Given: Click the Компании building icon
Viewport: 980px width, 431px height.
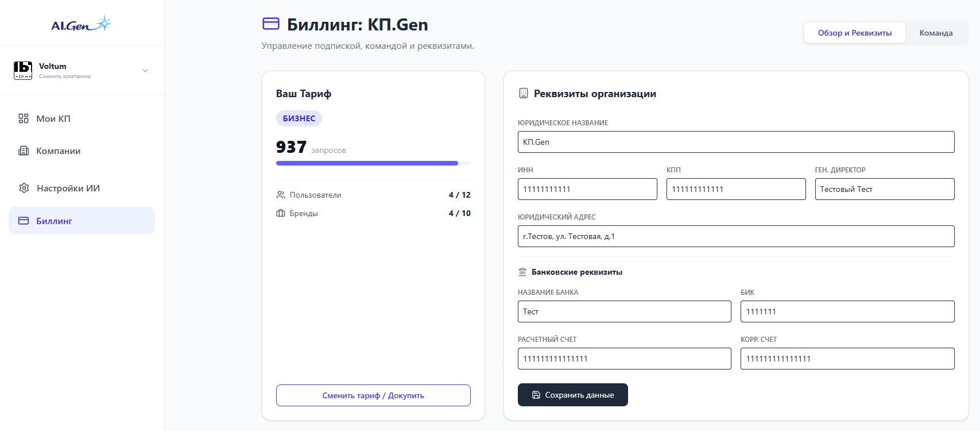Looking at the screenshot, I should pyautogui.click(x=24, y=151).
